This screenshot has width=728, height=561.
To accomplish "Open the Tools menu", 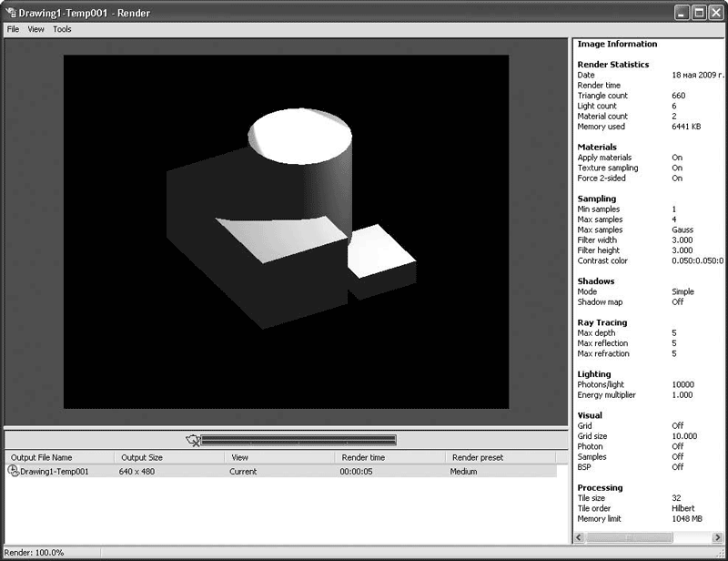I will point(62,29).
